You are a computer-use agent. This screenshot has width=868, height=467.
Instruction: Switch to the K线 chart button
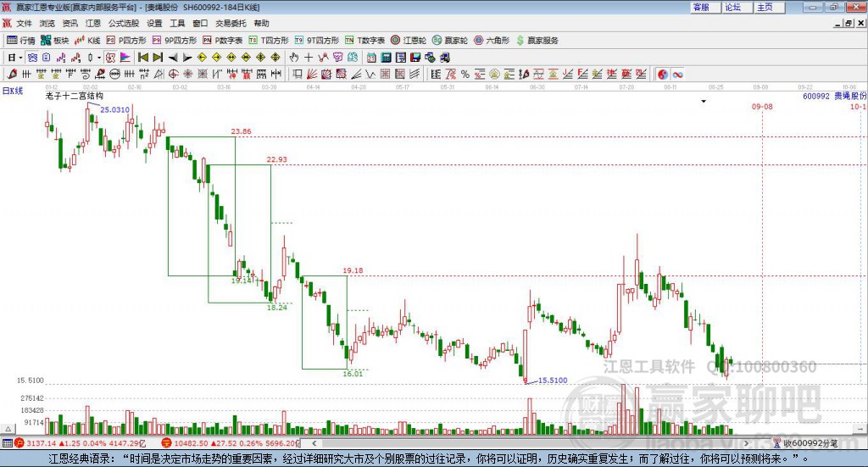coord(87,41)
